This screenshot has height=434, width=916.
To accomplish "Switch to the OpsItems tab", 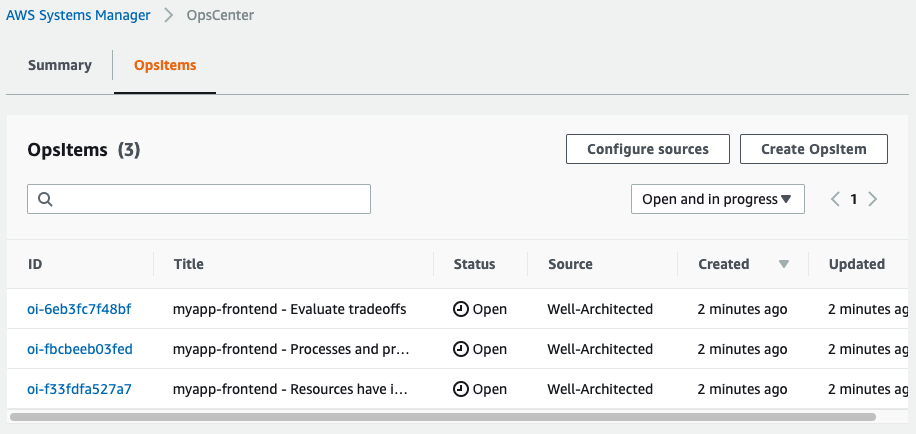I will [x=165, y=65].
